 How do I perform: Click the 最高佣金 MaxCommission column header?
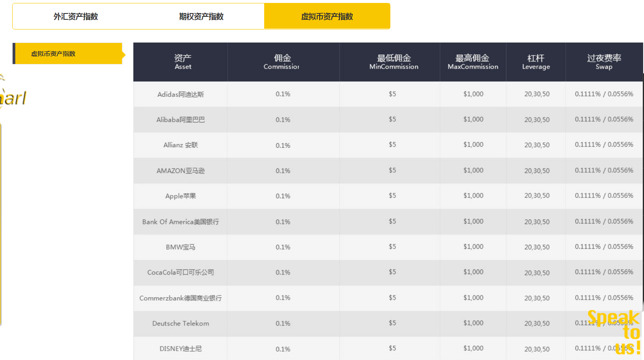(x=473, y=62)
